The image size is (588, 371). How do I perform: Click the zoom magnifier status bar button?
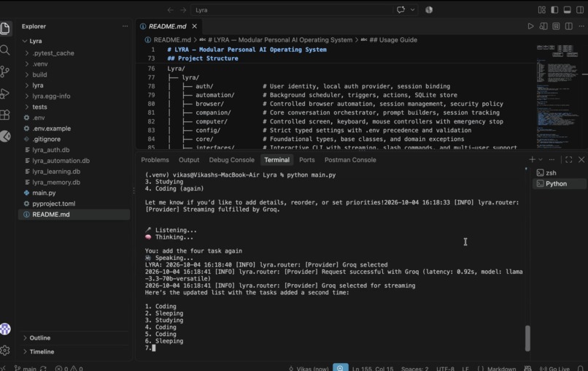point(341,367)
